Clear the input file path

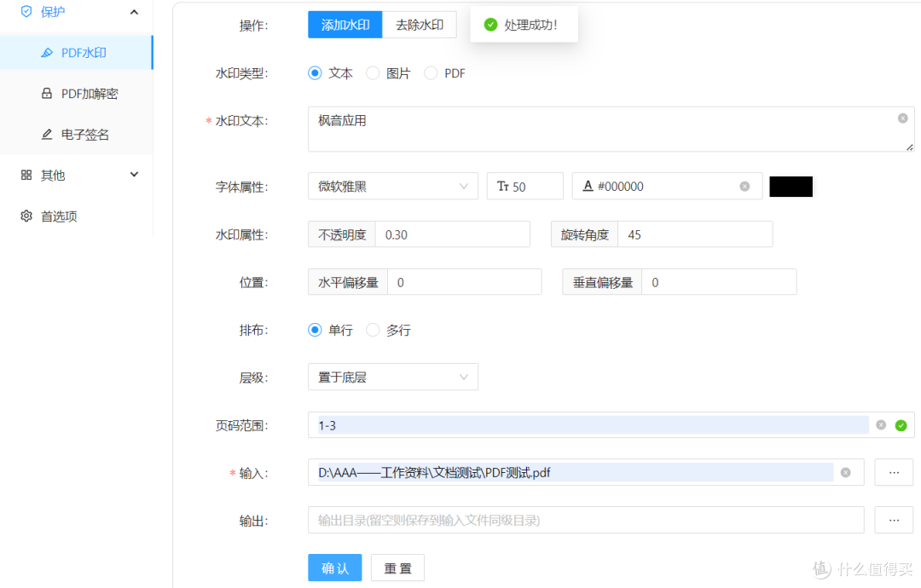pyautogui.click(x=846, y=472)
